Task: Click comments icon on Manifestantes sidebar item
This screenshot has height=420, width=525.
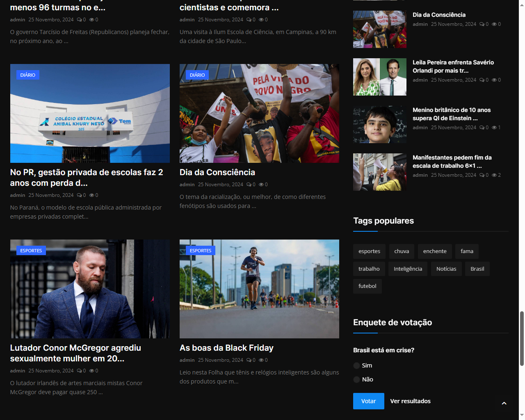Action: (x=482, y=175)
